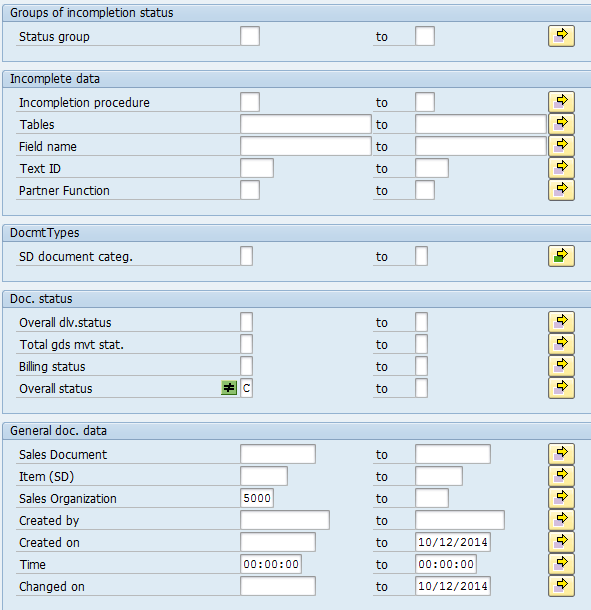
Task: Open multiple selection for Created on
Action: coord(561,542)
